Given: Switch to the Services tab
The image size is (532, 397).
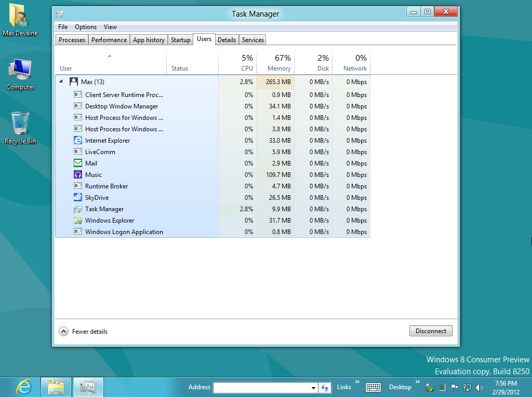Looking at the screenshot, I should pos(253,39).
